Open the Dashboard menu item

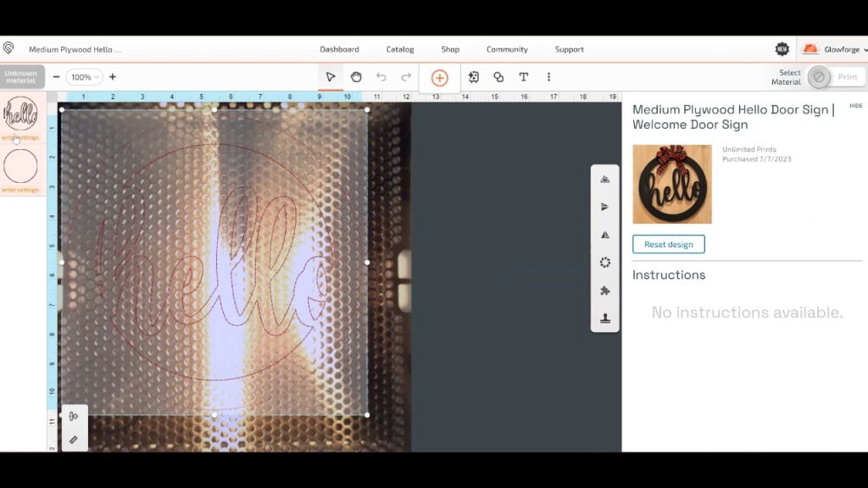pyautogui.click(x=339, y=49)
